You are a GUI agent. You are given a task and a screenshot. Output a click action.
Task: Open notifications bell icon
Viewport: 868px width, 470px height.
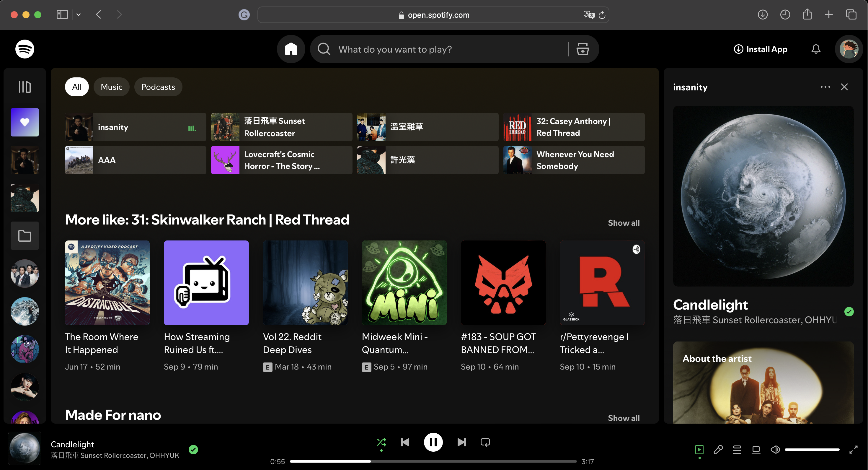[816, 49]
